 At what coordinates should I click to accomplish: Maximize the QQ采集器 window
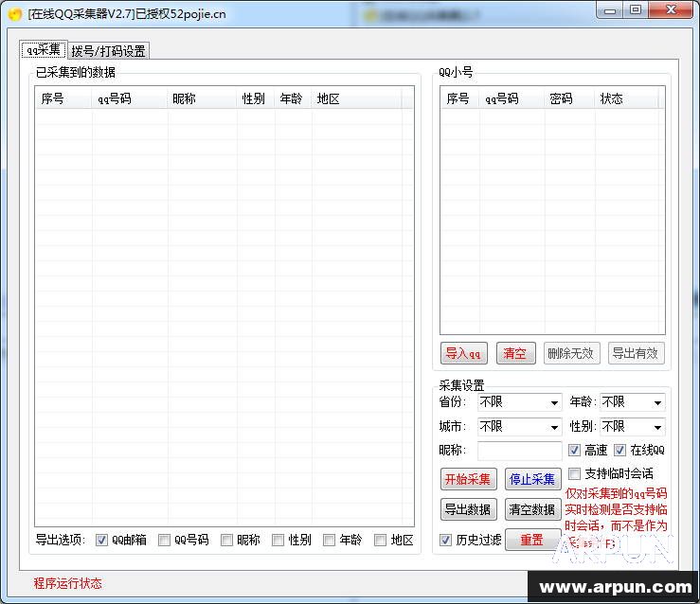(x=637, y=9)
